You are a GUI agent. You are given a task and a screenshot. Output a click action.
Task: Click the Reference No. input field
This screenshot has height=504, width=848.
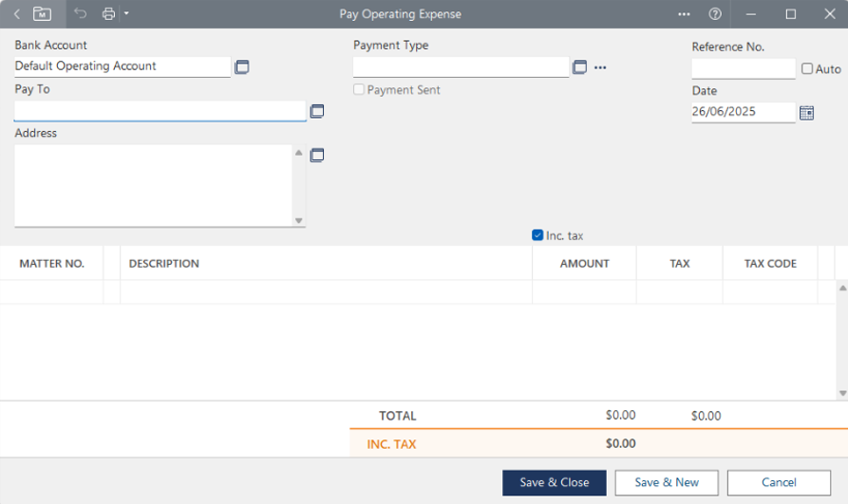(x=743, y=68)
